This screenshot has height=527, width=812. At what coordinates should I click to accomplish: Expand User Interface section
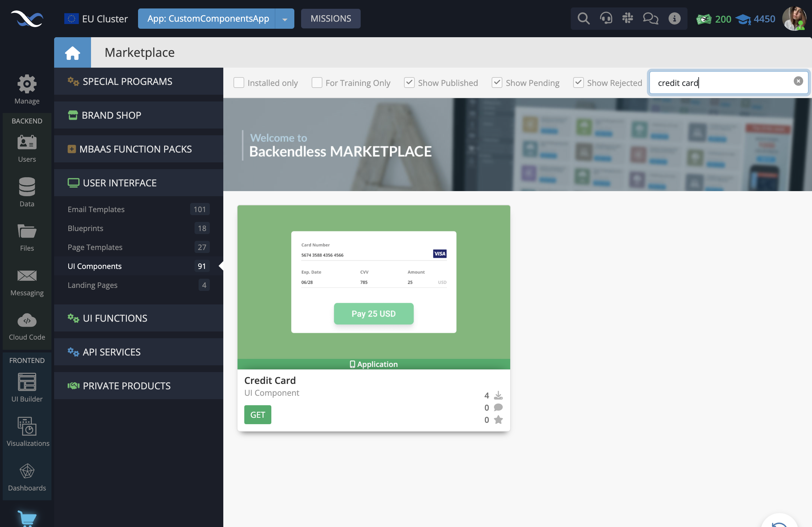click(119, 182)
